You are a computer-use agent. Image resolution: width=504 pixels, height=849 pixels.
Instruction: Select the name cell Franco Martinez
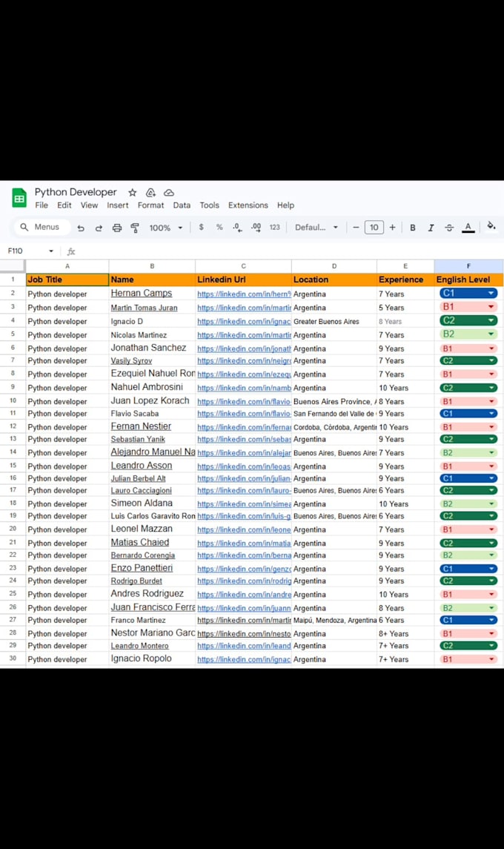point(152,621)
